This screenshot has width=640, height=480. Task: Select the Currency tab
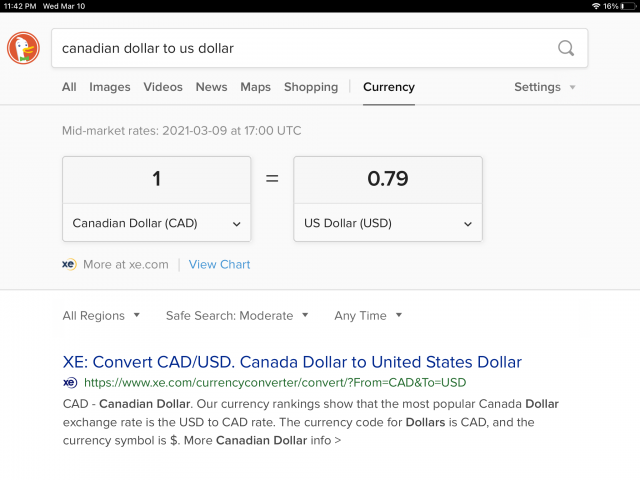tap(389, 87)
